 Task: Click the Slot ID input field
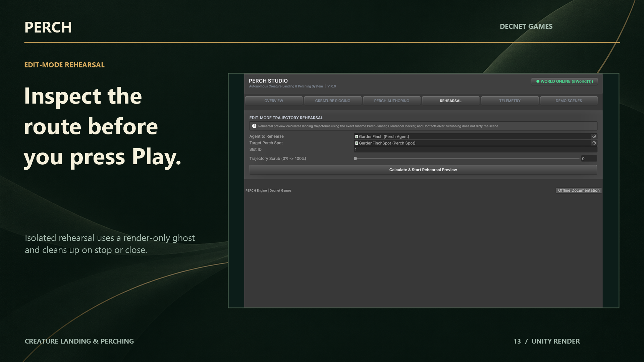(x=475, y=149)
